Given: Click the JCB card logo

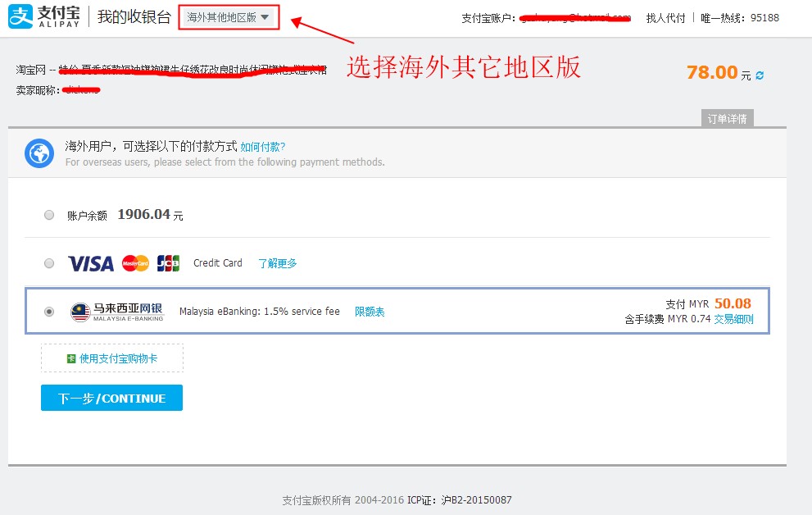Looking at the screenshot, I should [x=168, y=263].
